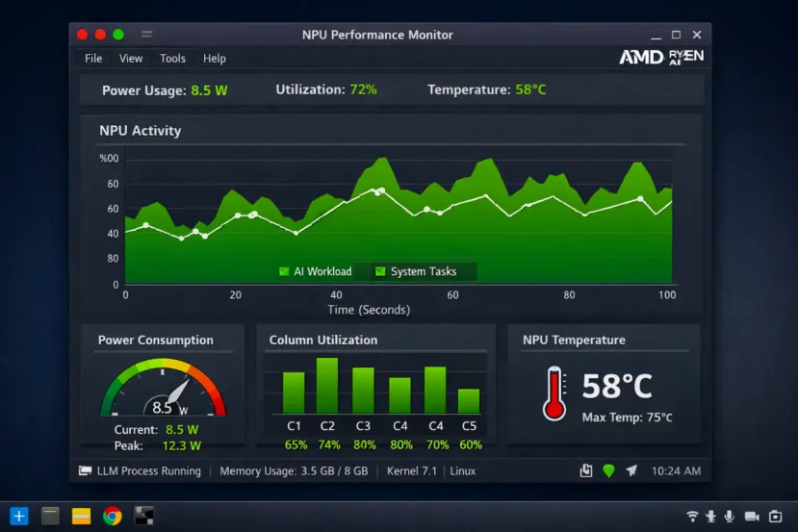Click the Power Usage 8.5 W readout
This screenshot has width=798, height=532.
tap(165, 90)
